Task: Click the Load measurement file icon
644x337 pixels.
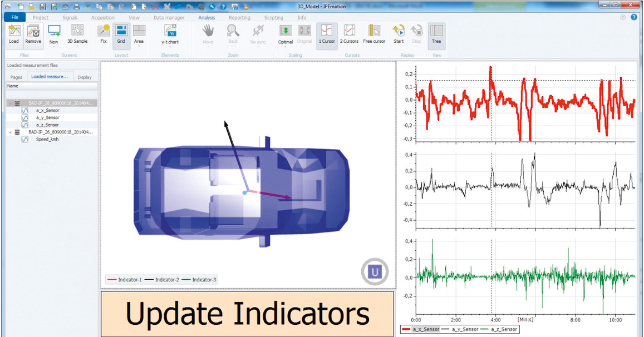Action: click(x=14, y=33)
